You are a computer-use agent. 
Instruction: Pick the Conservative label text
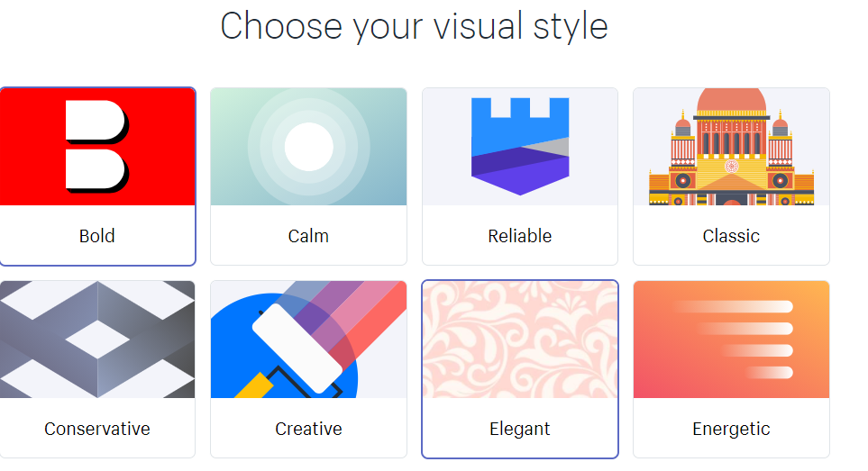pos(97,429)
